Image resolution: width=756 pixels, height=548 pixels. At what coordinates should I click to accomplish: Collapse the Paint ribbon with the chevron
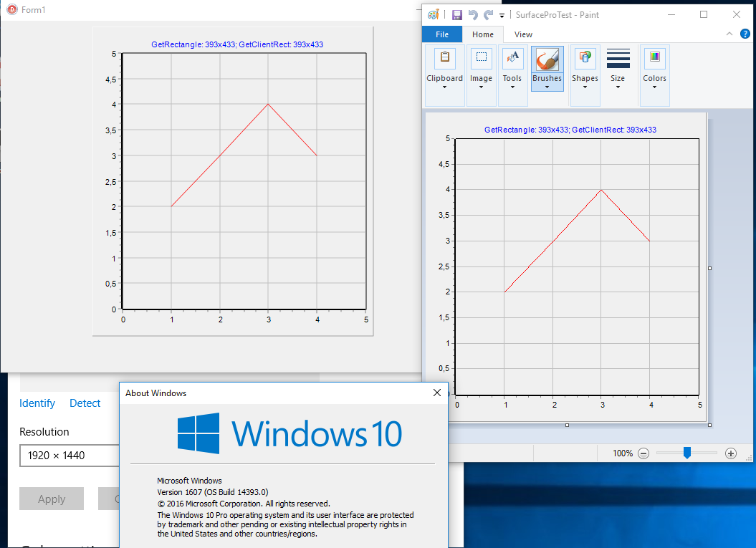pyautogui.click(x=729, y=34)
